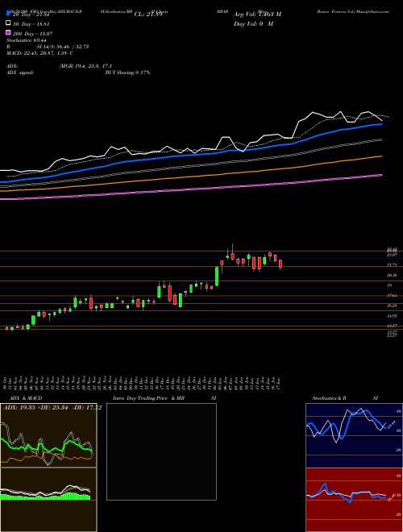Click the 'Avg Vol: 1.463 M' label

coord(257,15)
